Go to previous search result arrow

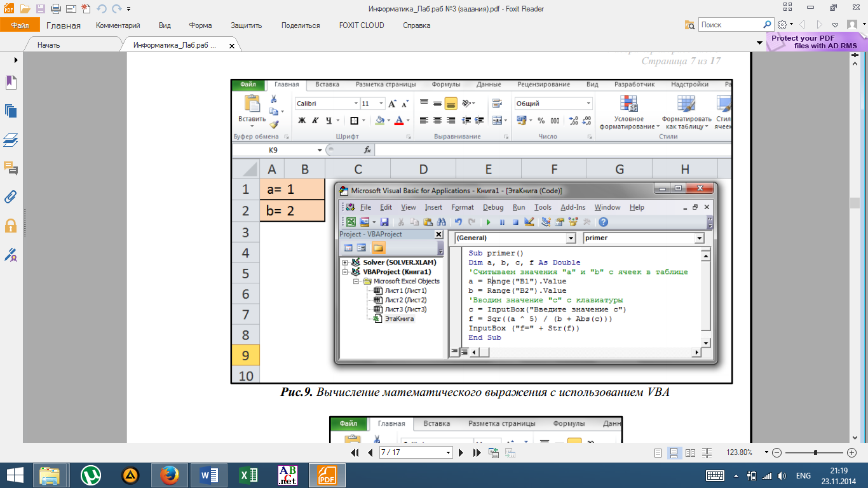(x=803, y=25)
